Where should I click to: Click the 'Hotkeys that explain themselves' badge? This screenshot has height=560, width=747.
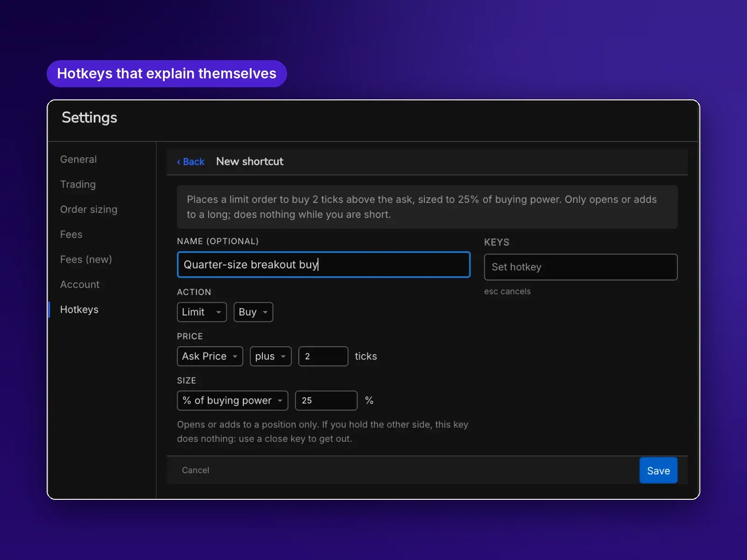(167, 74)
